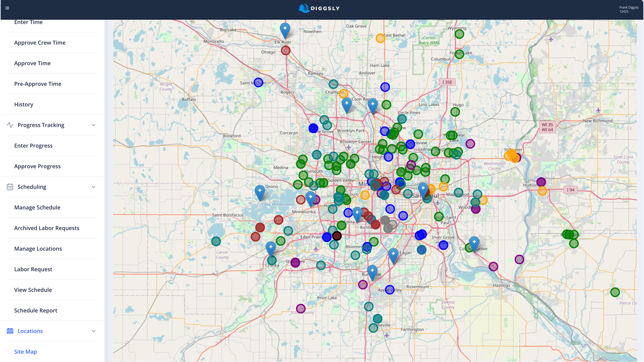Screen dimensions: 644x362
Task: Select Site Map link in sidebar
Action: click(25, 351)
